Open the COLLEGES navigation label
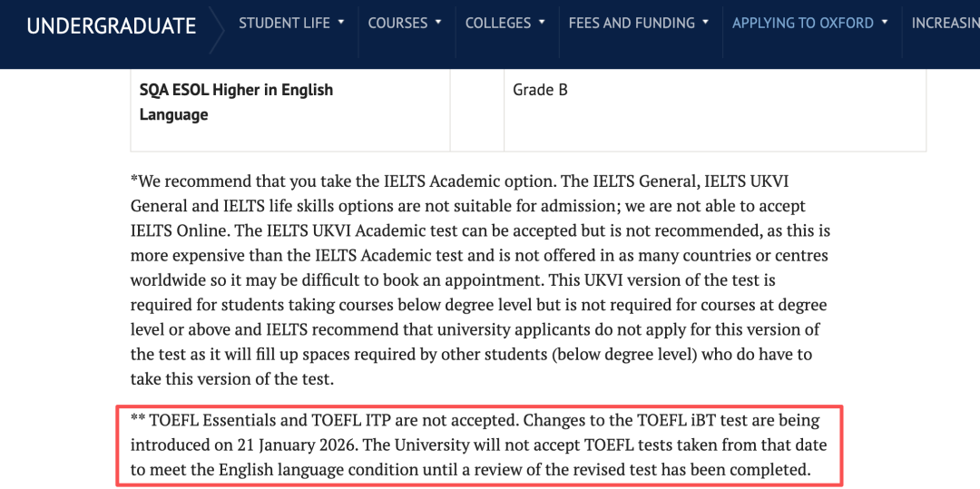The height and width of the screenshot is (489, 980). click(497, 23)
